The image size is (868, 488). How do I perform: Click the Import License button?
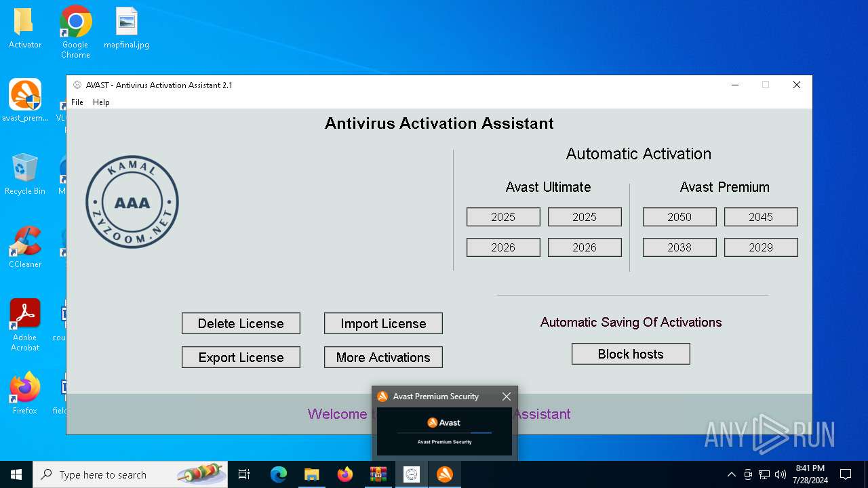point(383,323)
